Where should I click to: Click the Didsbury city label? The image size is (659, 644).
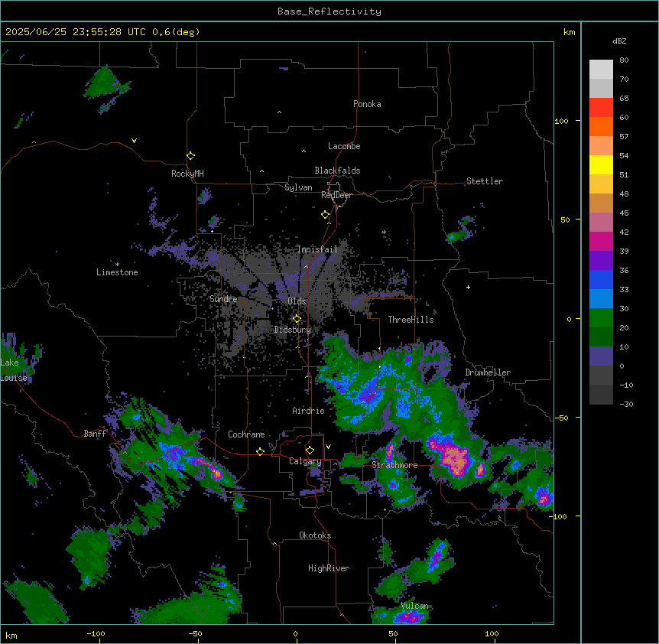click(x=293, y=330)
